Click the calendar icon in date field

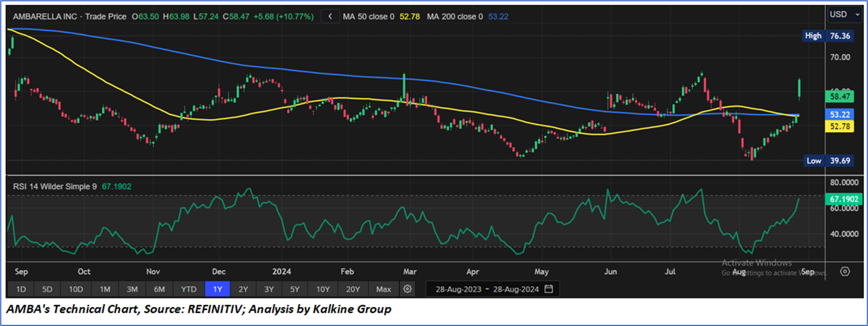[549, 289]
